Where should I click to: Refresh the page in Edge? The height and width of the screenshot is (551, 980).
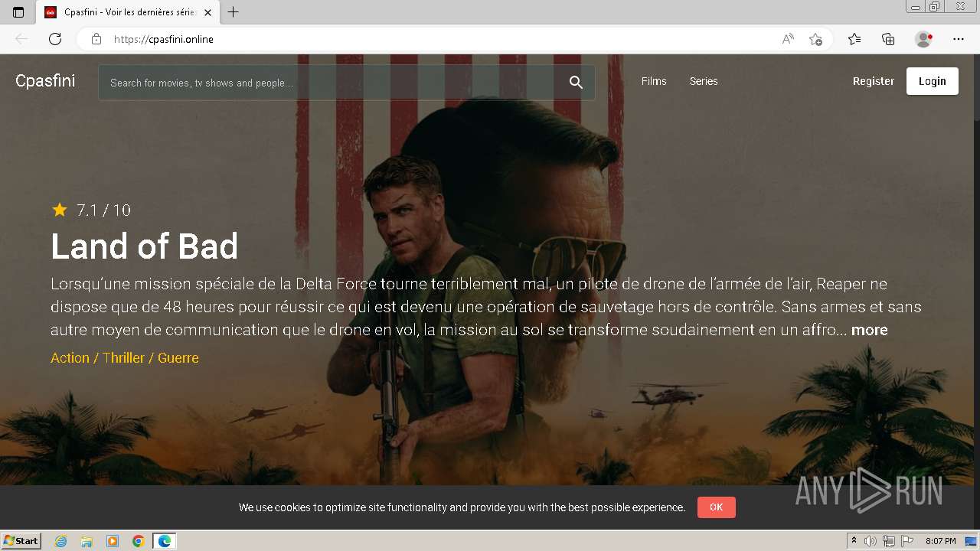pyautogui.click(x=55, y=39)
